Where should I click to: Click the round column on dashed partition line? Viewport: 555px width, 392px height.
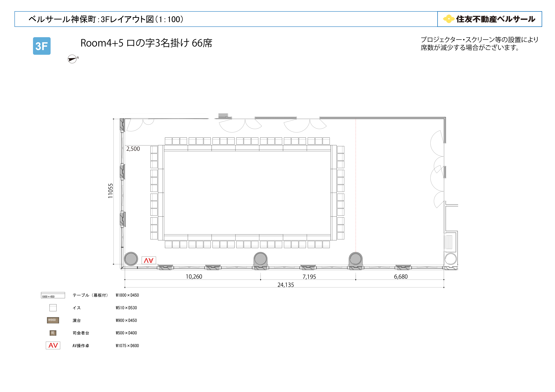tap(356, 259)
